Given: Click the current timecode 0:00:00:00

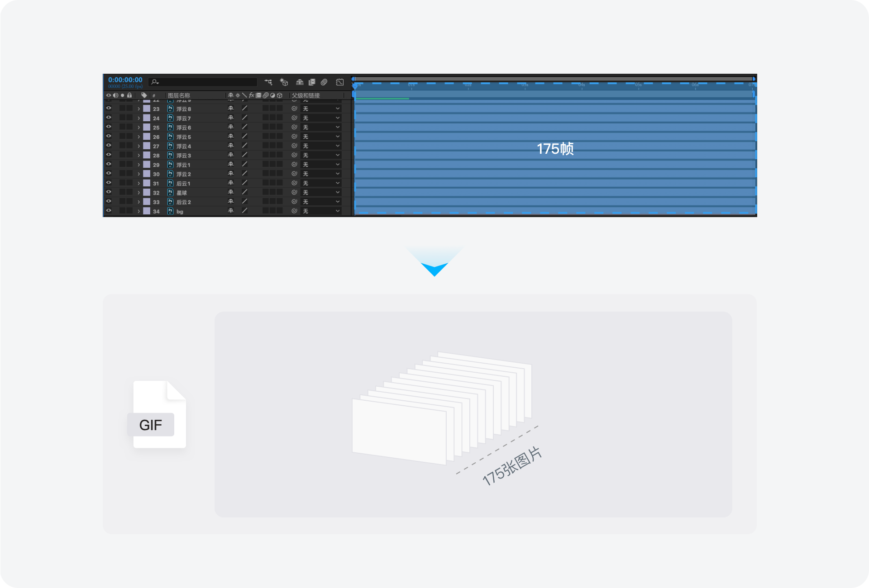Looking at the screenshot, I should coord(125,80).
